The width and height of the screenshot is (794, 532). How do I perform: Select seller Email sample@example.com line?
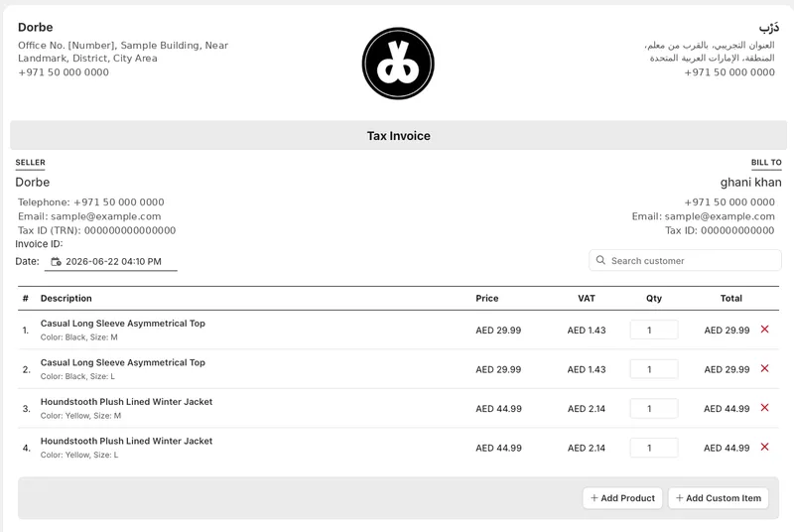click(x=89, y=216)
